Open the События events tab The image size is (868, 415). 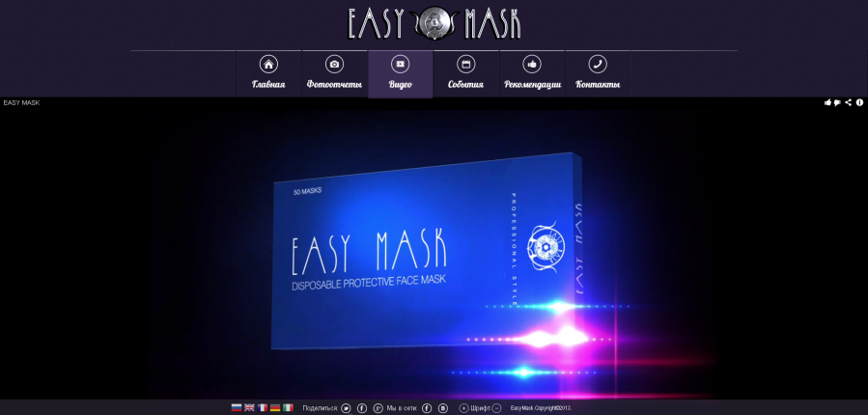[x=465, y=74]
